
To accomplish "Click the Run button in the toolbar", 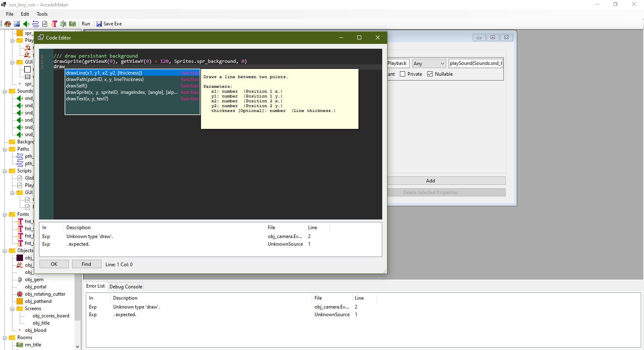I will pyautogui.click(x=86, y=24).
